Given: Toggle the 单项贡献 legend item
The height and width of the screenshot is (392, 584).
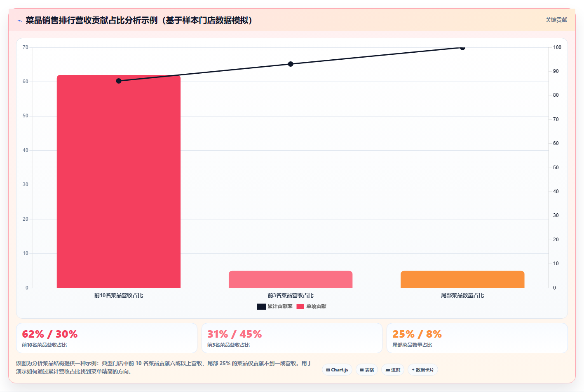Looking at the screenshot, I should (x=311, y=306).
